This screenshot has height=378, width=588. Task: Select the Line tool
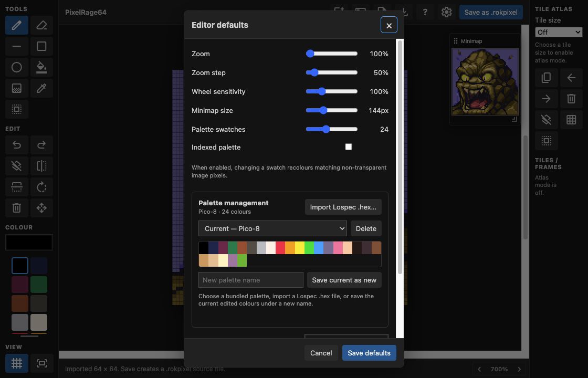pos(16,46)
